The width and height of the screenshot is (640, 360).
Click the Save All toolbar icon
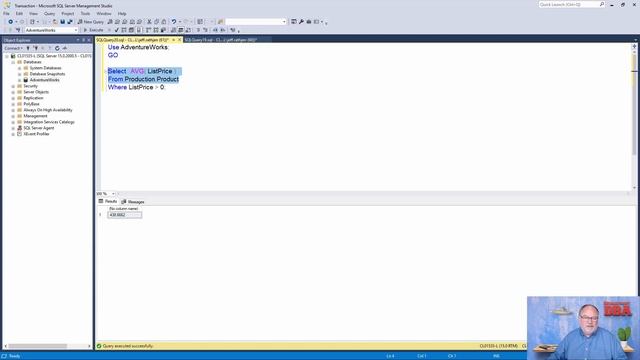pos(70,22)
